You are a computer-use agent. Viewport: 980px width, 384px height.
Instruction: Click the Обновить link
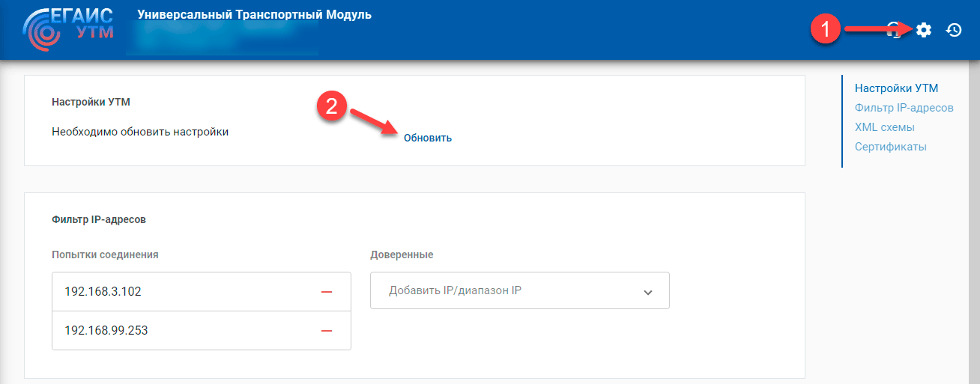[427, 138]
